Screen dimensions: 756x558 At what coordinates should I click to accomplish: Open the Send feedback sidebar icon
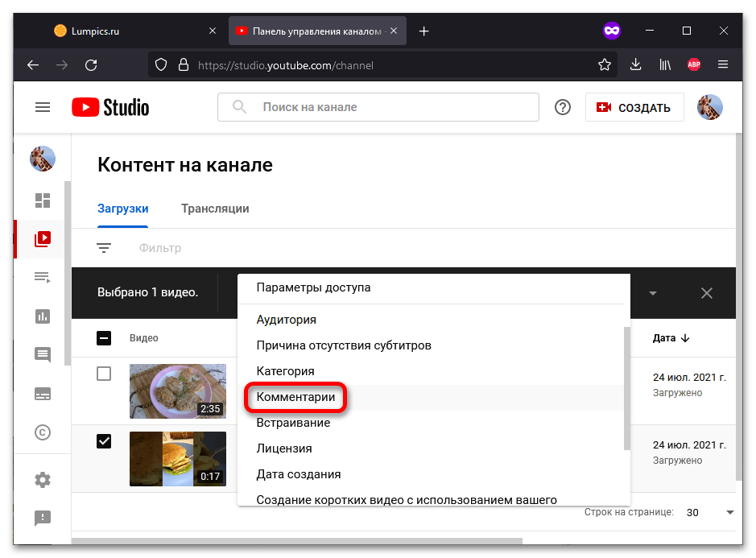43,518
